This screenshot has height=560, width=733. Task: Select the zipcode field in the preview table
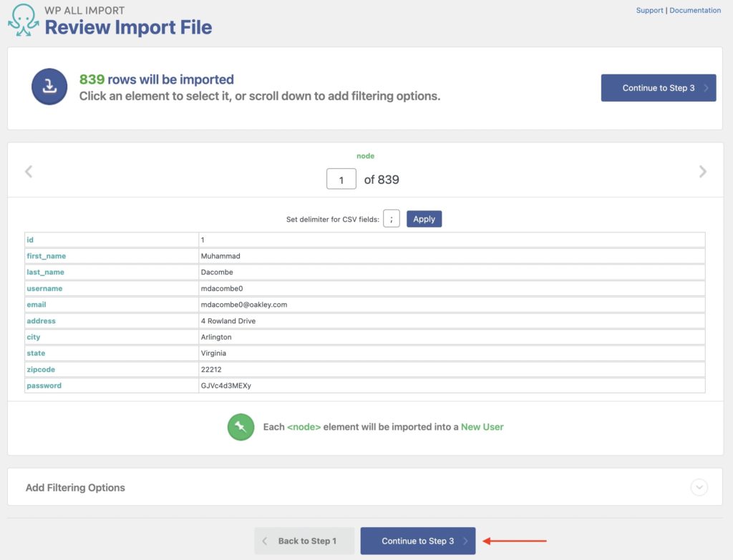40,369
